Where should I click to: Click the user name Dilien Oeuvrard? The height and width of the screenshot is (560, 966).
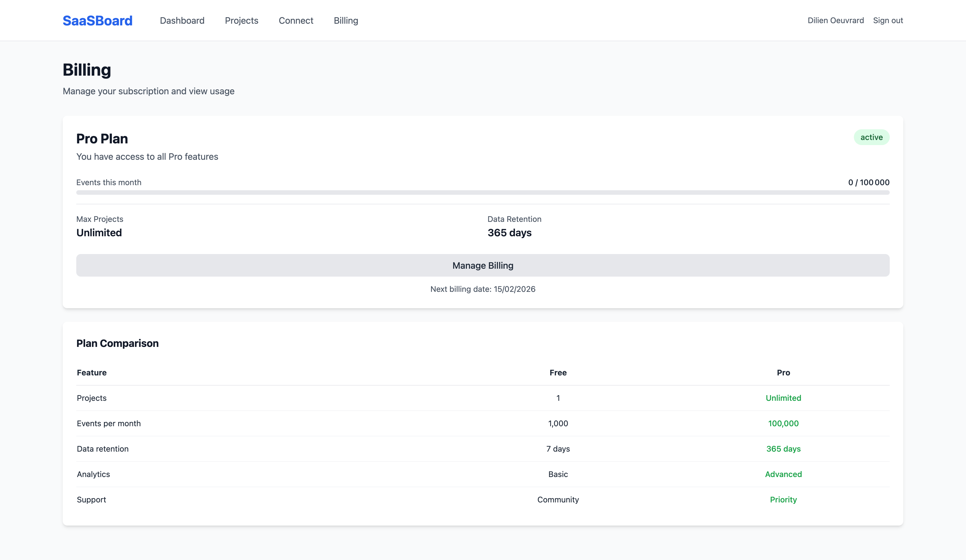836,20
